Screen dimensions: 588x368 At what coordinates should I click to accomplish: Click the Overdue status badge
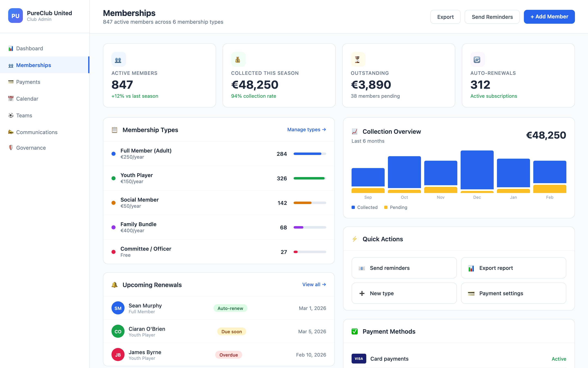point(229,355)
